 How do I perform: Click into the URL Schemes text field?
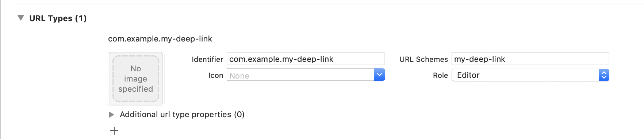click(x=530, y=59)
